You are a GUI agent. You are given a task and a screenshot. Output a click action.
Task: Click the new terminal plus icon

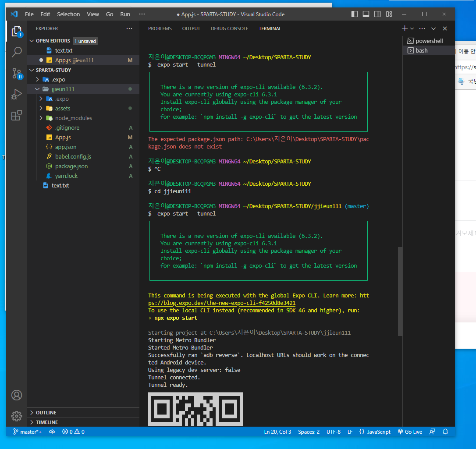tap(405, 28)
